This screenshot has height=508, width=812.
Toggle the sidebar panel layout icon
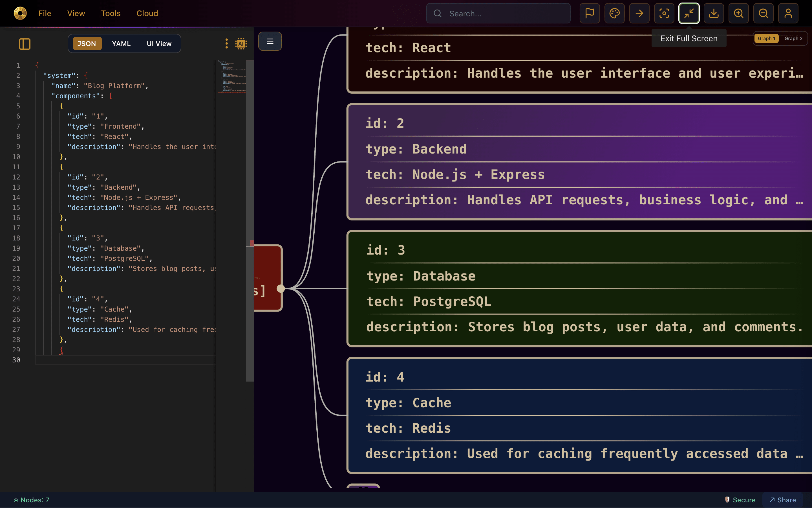pyautogui.click(x=25, y=44)
